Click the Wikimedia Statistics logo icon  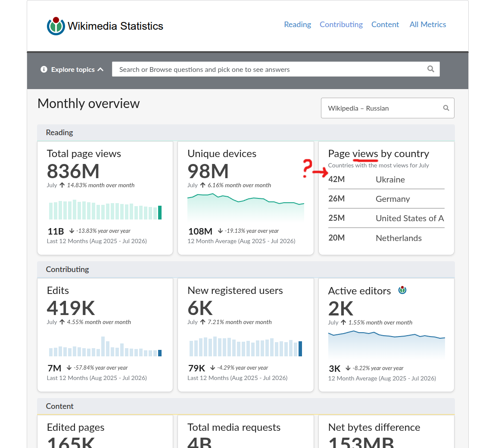56,26
